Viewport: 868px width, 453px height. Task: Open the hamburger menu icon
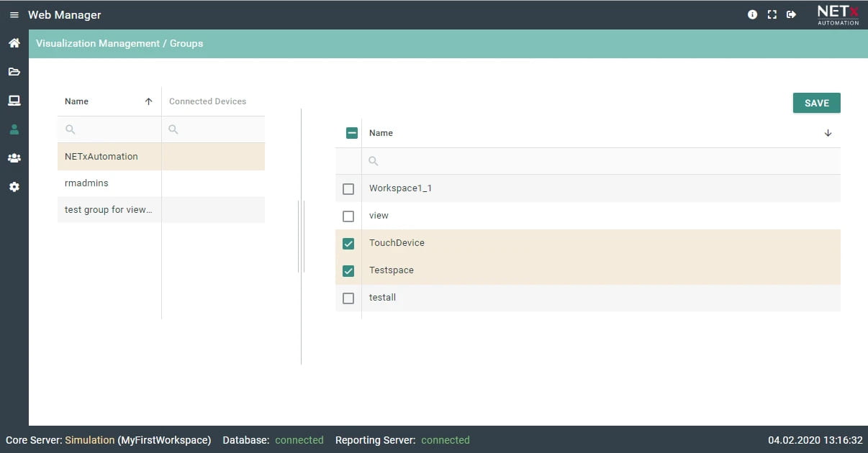pyautogui.click(x=14, y=15)
